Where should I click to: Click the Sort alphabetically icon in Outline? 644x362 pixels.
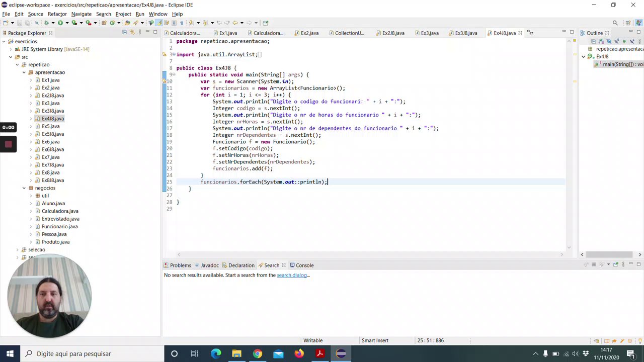[601, 41]
